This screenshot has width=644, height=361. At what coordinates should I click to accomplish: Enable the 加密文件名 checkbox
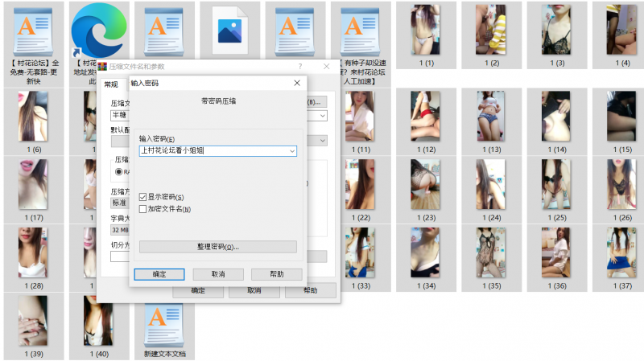pos(143,209)
